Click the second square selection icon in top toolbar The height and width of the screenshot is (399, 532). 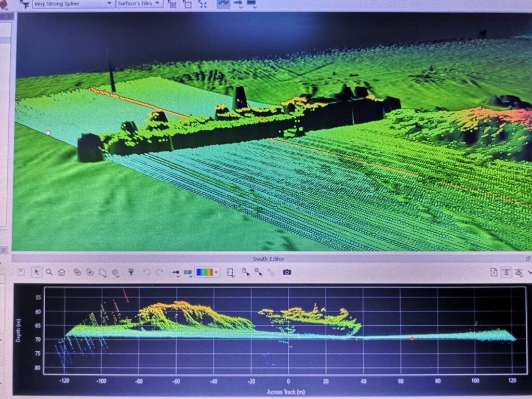click(x=187, y=4)
